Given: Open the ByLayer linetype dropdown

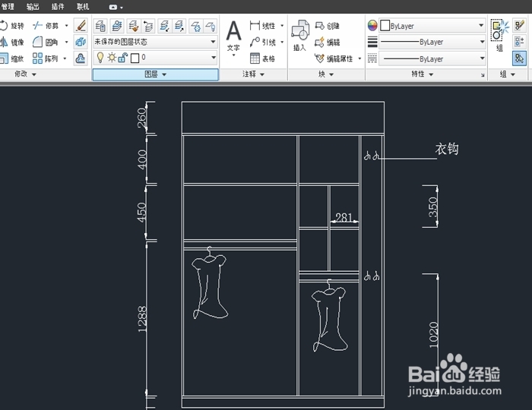Looking at the screenshot, I should tap(432, 58).
